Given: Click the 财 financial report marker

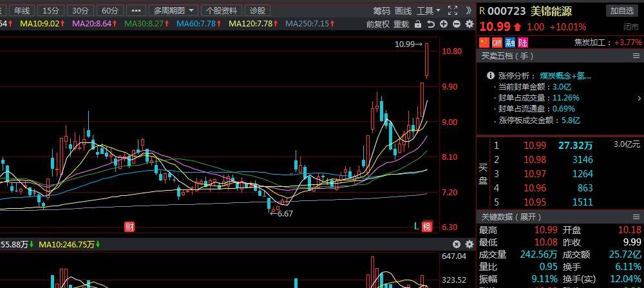Looking at the screenshot, I should pos(129,227).
